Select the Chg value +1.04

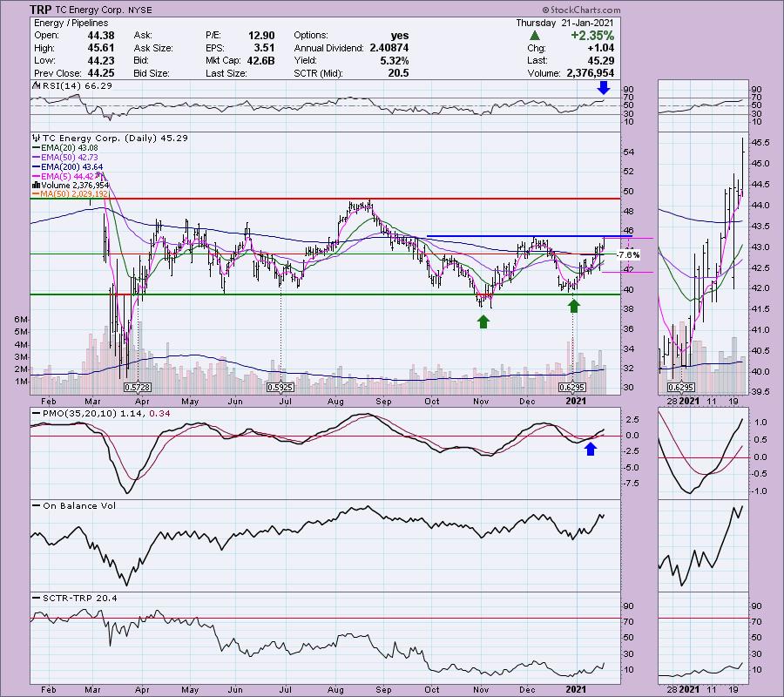pos(600,48)
